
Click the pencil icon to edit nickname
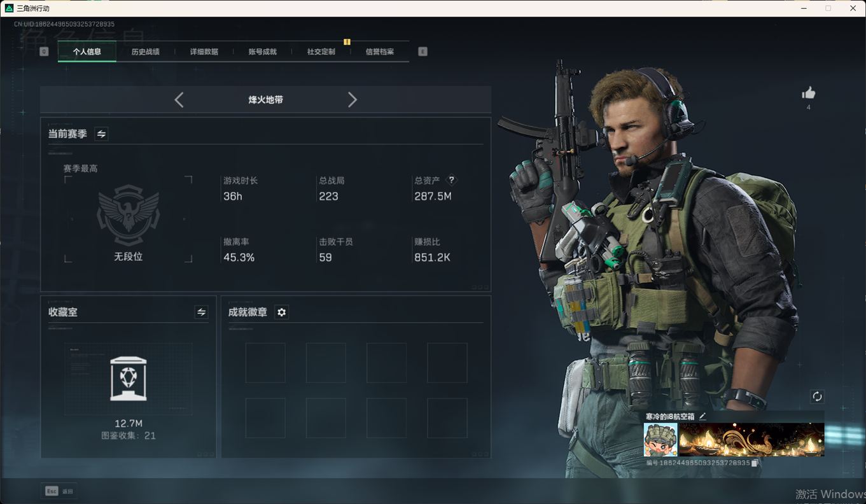pos(702,416)
